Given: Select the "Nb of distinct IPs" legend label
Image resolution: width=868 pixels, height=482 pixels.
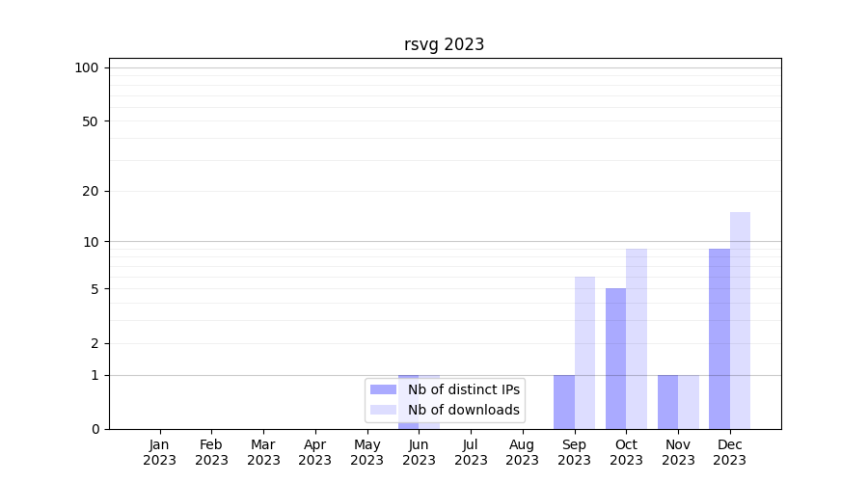Looking at the screenshot, I should click(x=463, y=389).
